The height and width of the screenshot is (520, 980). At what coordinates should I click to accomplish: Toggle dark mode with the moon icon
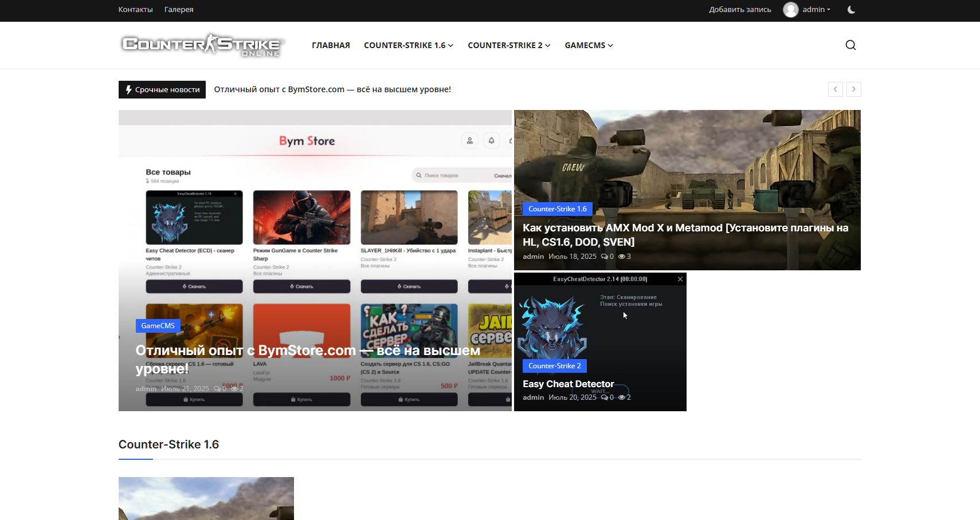[x=851, y=10]
